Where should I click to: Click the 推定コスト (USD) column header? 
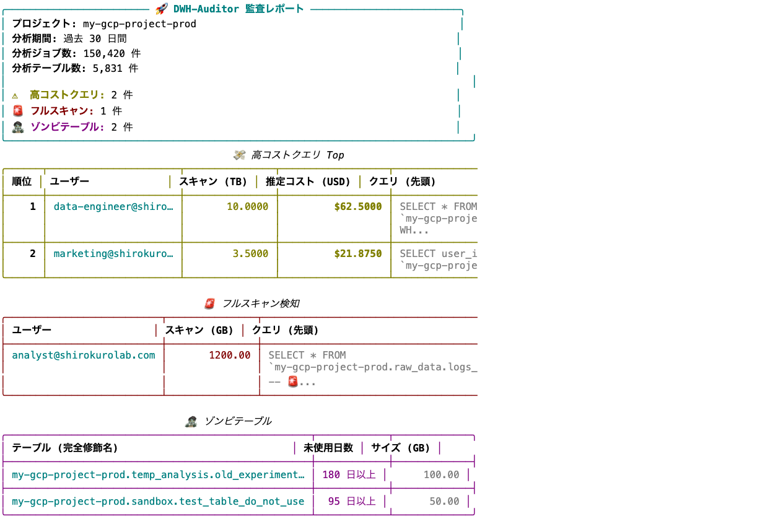pos(308,181)
